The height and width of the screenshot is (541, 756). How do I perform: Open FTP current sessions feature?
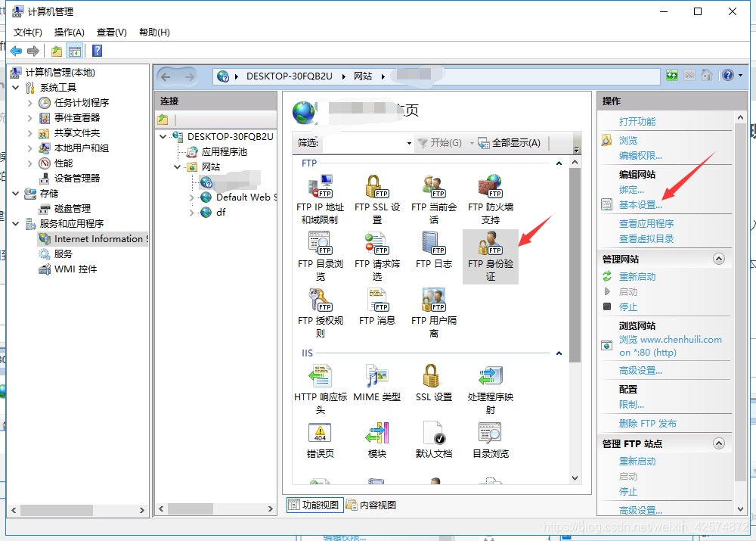[433, 199]
